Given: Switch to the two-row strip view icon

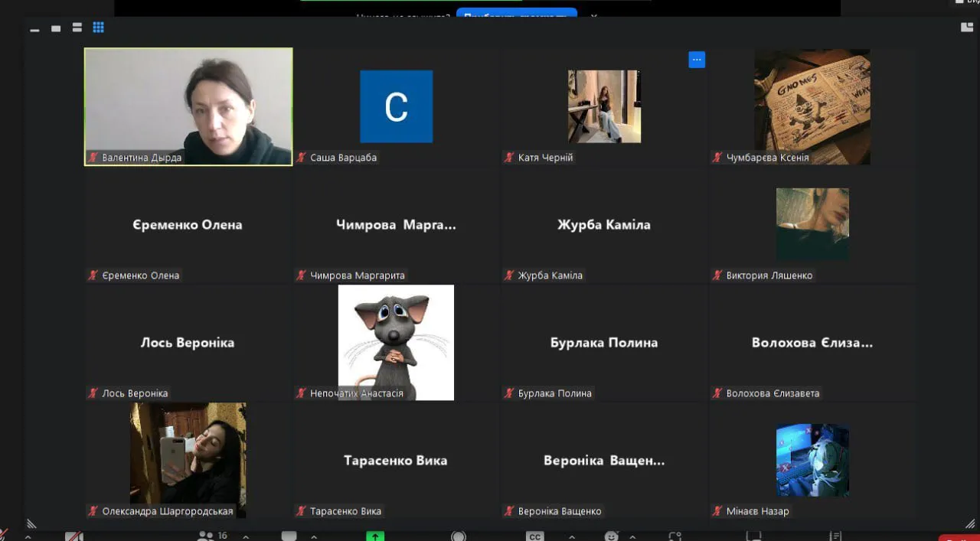Looking at the screenshot, I should pyautogui.click(x=77, y=28).
